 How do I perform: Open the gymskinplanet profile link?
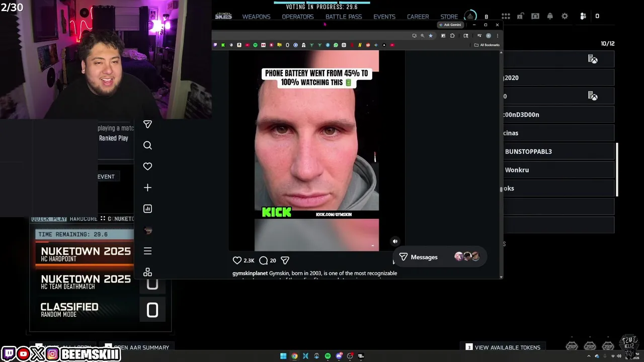(x=250, y=273)
